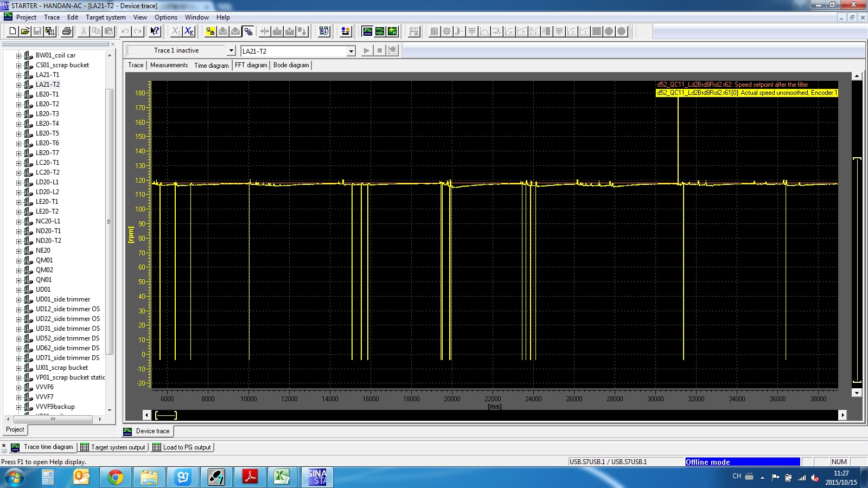Open Adobe Reader from the taskbar

(x=250, y=477)
